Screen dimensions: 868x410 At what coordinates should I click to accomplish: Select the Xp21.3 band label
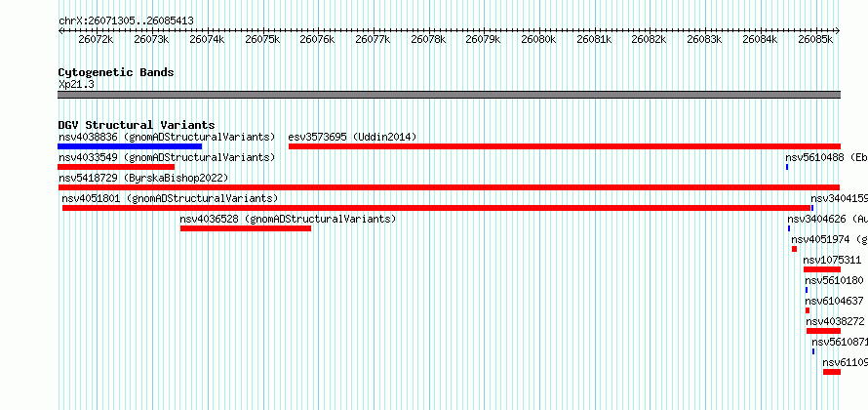tap(76, 84)
